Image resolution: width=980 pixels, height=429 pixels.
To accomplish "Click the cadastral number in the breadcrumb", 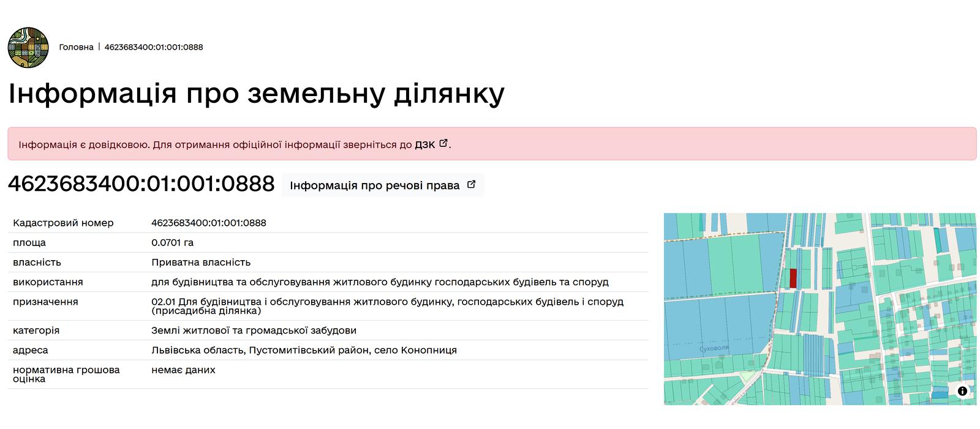I will click(x=154, y=47).
